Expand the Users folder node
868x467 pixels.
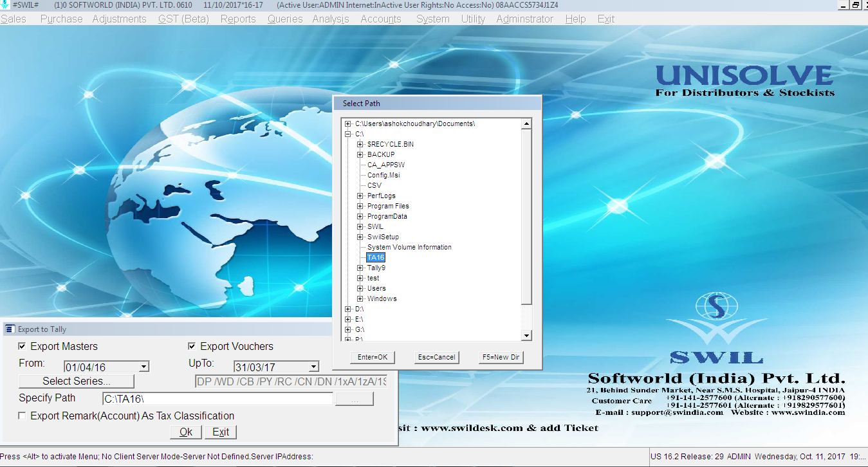click(360, 288)
